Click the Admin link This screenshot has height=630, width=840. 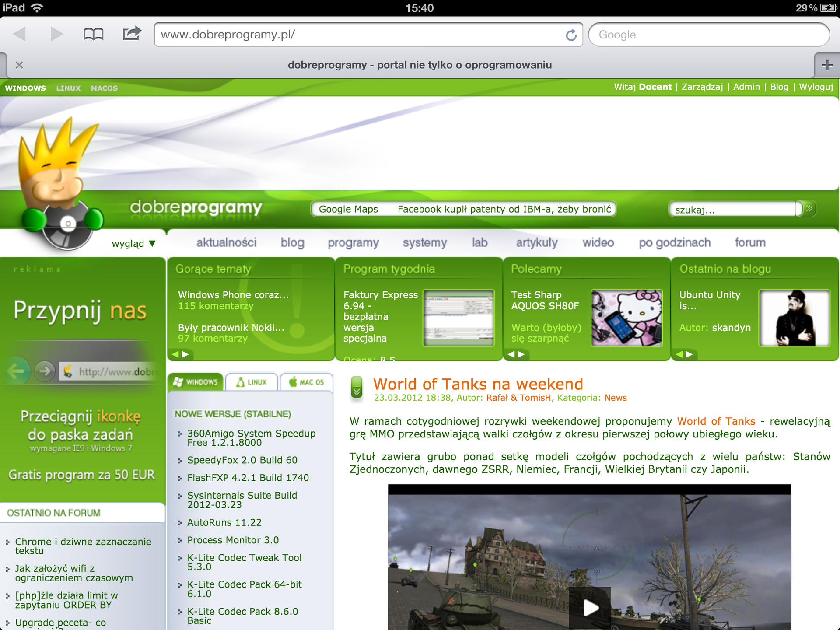click(x=746, y=87)
